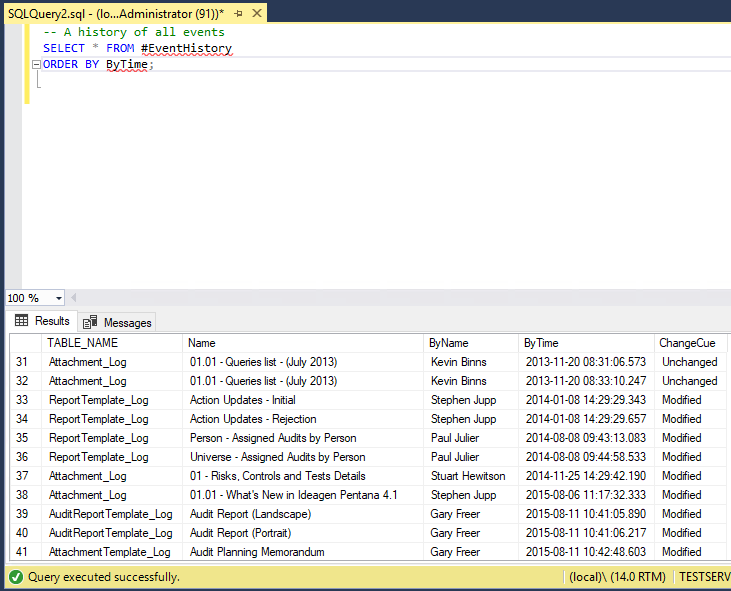Image resolution: width=731 pixels, height=591 pixels.
Task: Select row header 41
Action: click(26, 552)
